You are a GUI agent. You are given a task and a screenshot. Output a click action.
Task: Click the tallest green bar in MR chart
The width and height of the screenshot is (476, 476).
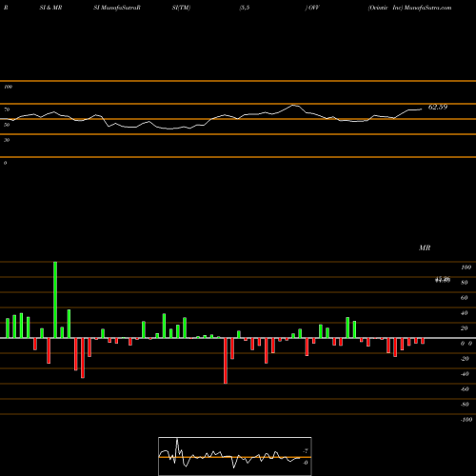(x=55, y=300)
